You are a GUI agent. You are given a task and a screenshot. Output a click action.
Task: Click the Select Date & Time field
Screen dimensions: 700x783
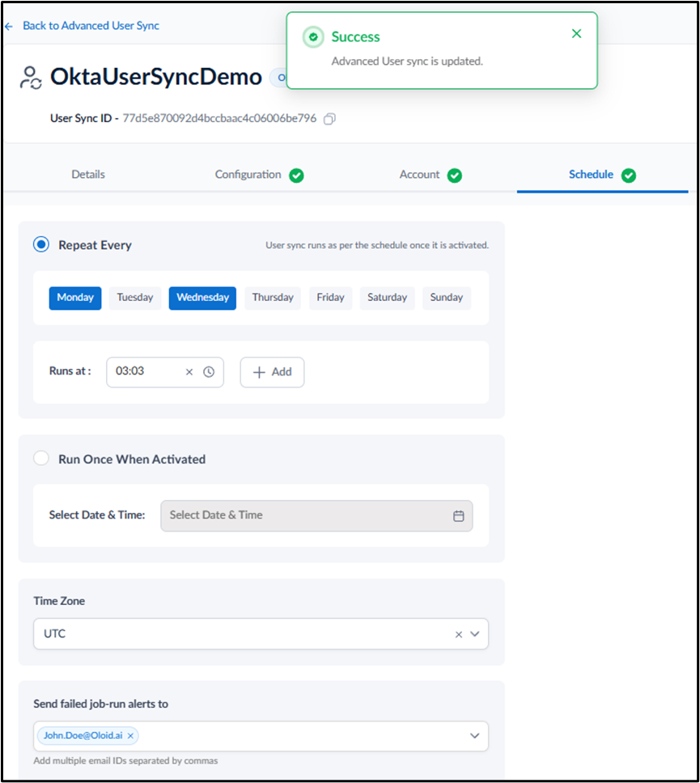316,516
